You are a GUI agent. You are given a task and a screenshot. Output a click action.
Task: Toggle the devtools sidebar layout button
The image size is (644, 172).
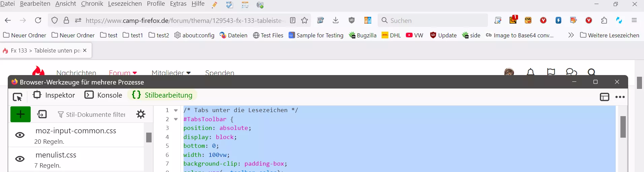point(605,97)
